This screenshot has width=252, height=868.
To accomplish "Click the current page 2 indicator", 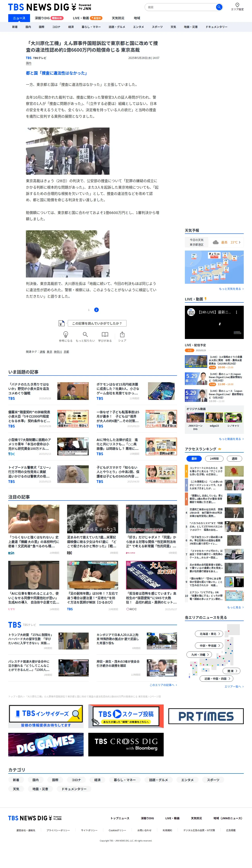I will 96,310.
